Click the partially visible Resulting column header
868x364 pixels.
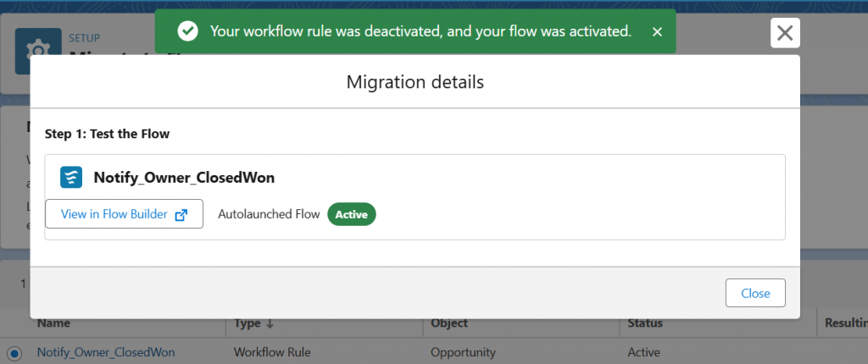[x=844, y=323]
